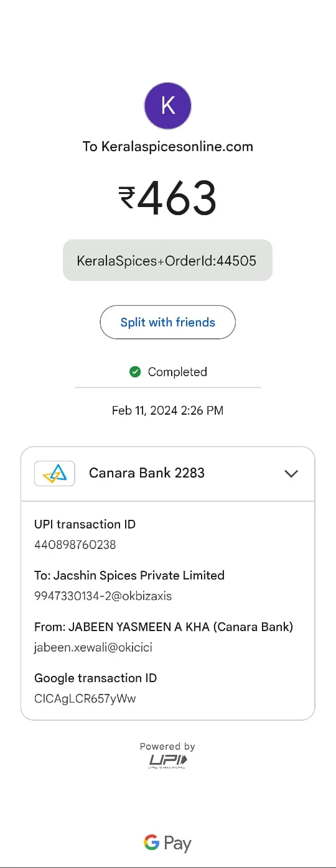This screenshot has width=336, height=868.
Task: Tap the purple K recipient avatar
Action: coord(167,106)
